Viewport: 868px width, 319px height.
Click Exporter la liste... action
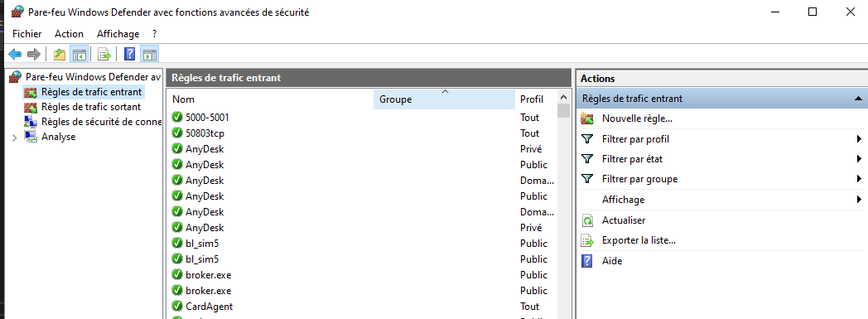click(x=639, y=240)
